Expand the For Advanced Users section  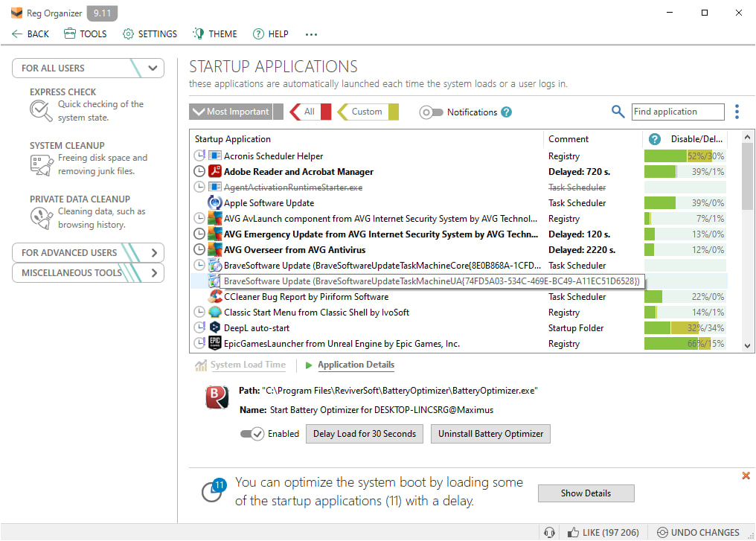point(89,253)
